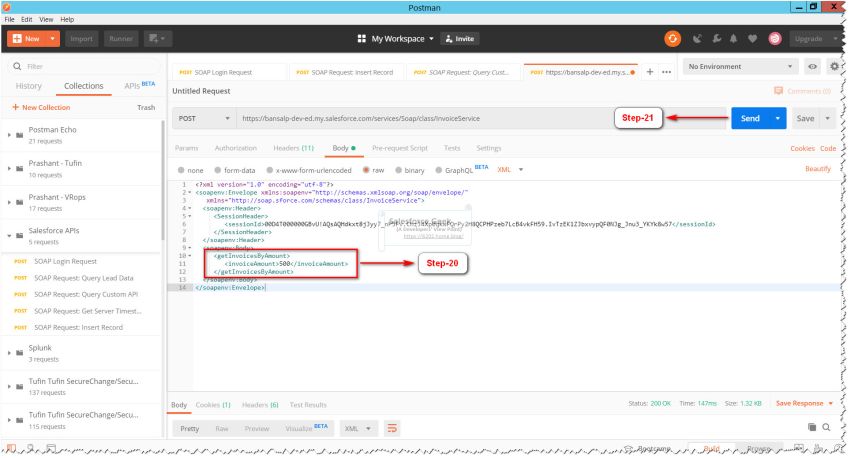Open the New button dropdown arrow
Viewport: 850px width, 458px height.
(x=52, y=38)
